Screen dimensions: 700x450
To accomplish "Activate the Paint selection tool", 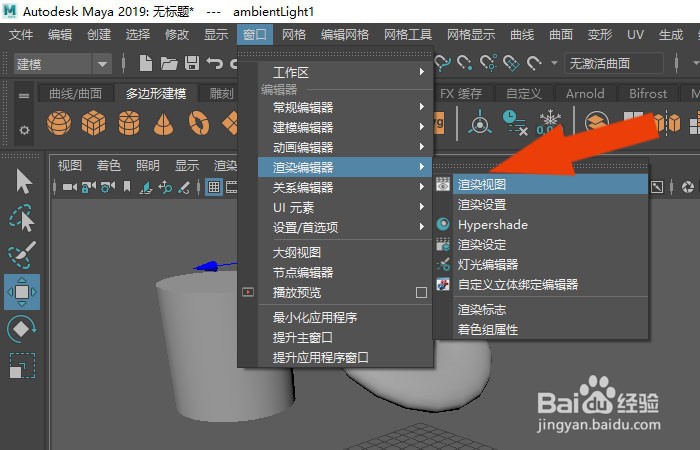I will [x=21, y=254].
